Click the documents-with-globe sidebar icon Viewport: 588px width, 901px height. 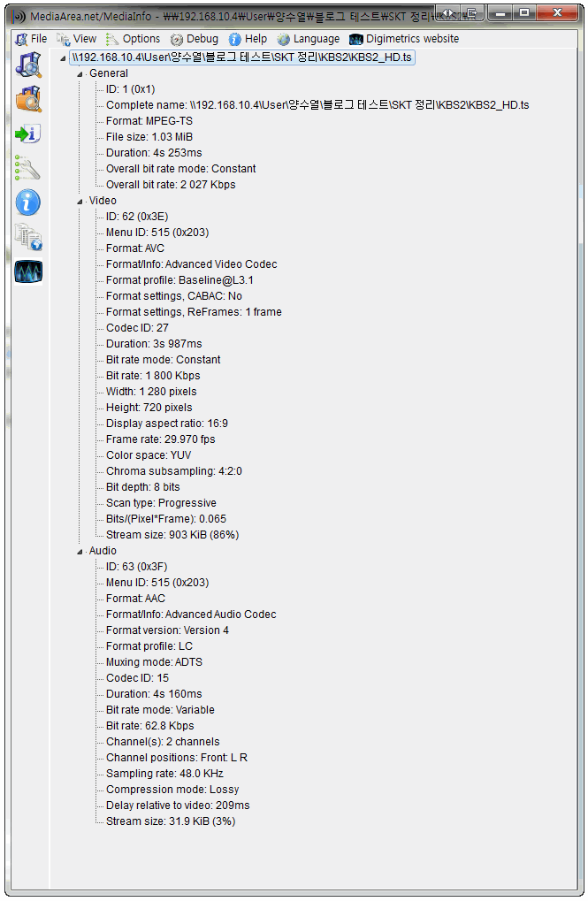28,237
